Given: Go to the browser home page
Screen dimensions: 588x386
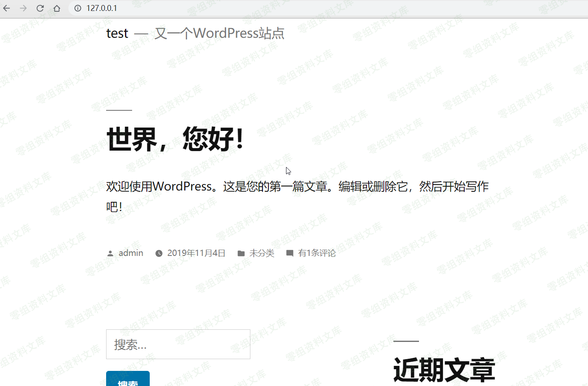Looking at the screenshot, I should [57, 8].
